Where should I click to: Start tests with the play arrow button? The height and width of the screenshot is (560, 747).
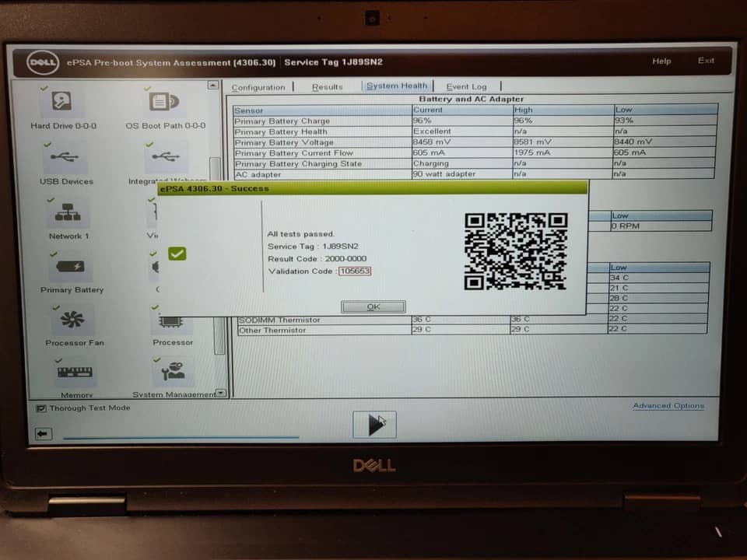[374, 425]
